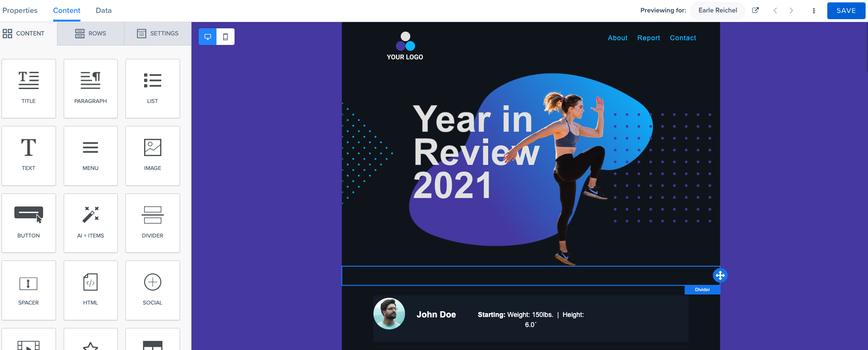Viewport: 868px width, 350px height.
Task: Click the move handle on Divider row
Action: click(720, 275)
